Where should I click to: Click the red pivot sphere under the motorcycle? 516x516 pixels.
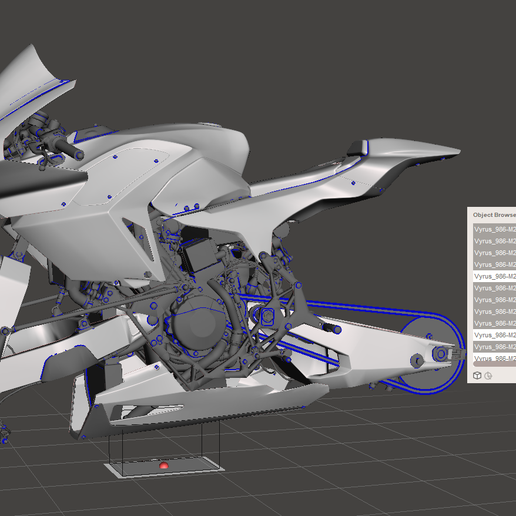click(x=163, y=465)
